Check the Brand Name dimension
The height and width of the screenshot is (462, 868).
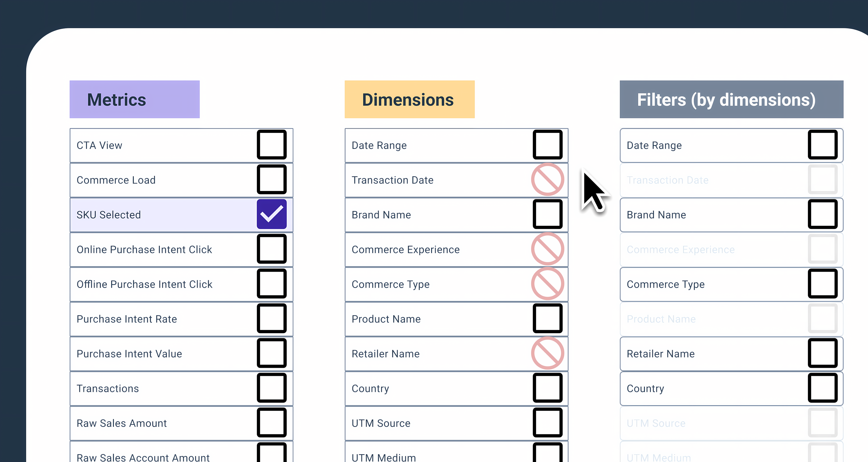tap(547, 214)
